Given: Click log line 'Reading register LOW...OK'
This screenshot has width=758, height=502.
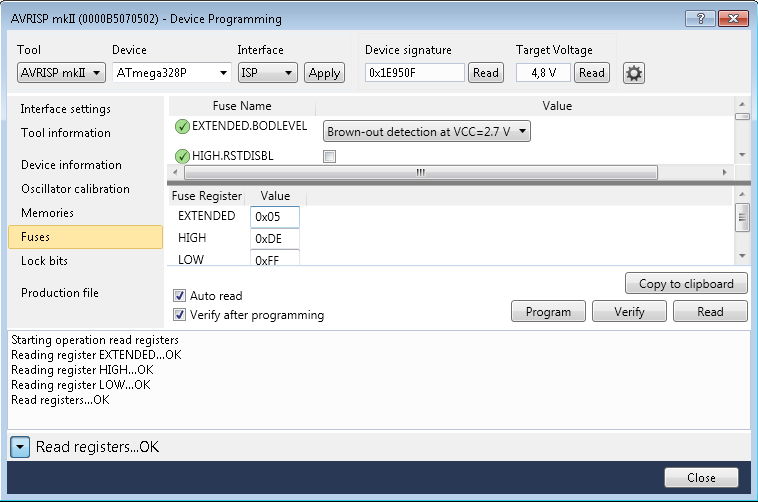Looking at the screenshot, I should tap(81, 385).
